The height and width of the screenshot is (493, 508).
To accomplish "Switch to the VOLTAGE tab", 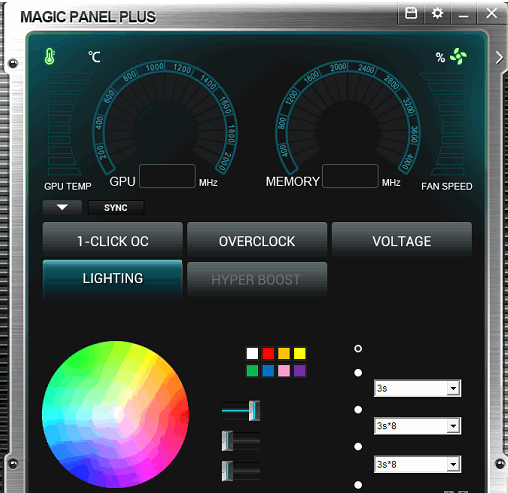I will tap(402, 241).
